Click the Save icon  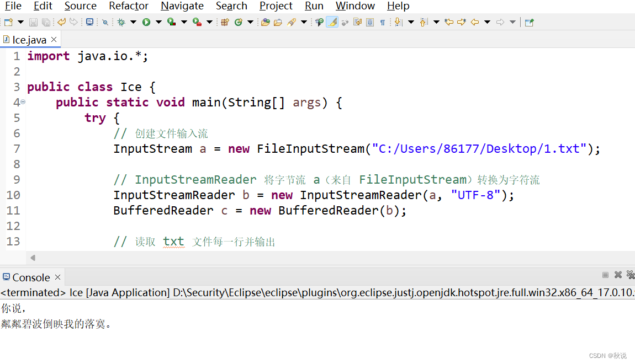point(33,22)
